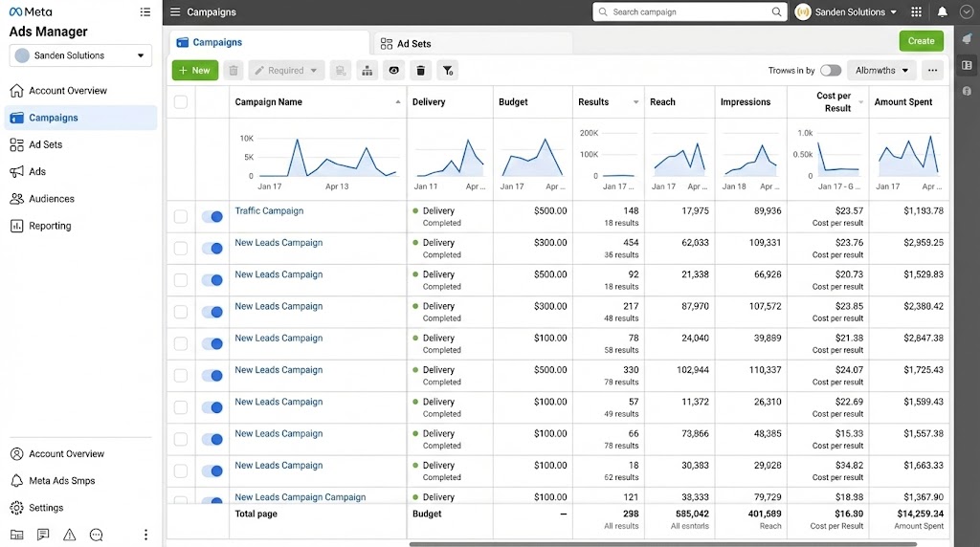Open the three-dot more options in toolbar
Viewport: 980px width, 547px height.
[932, 71]
